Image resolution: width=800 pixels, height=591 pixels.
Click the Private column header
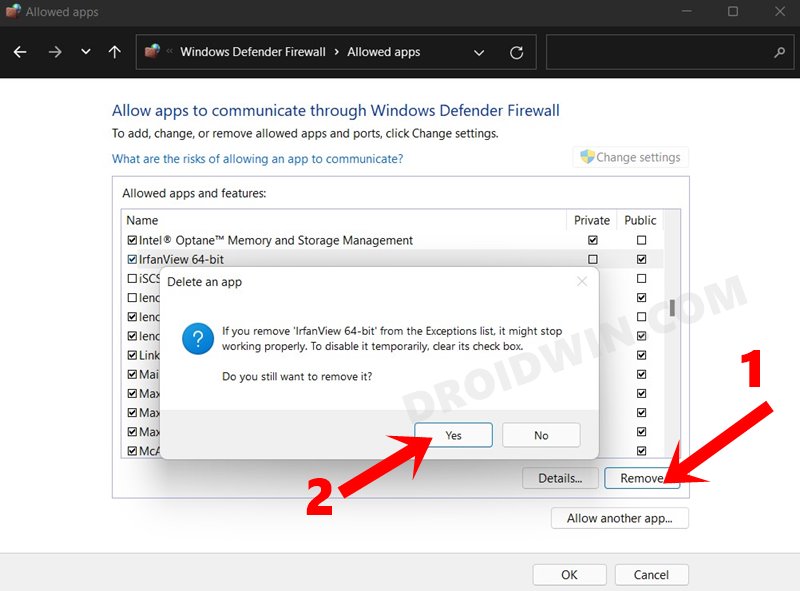click(x=592, y=220)
